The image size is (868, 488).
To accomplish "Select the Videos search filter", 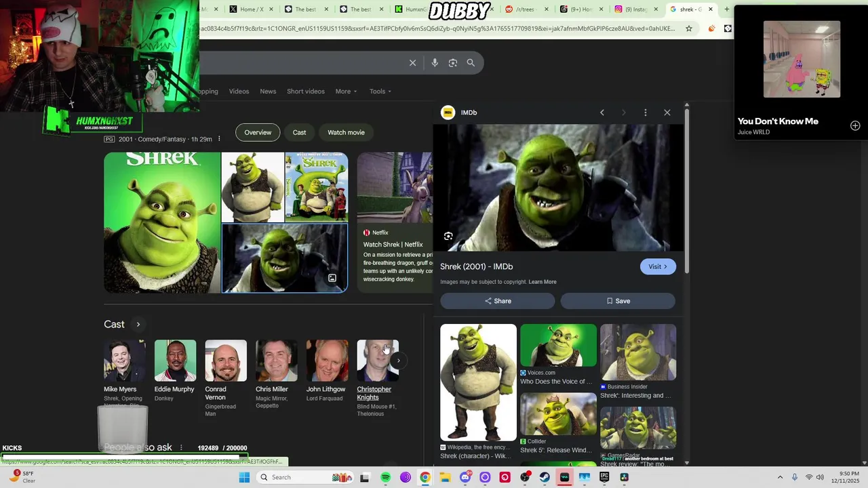I will [239, 91].
